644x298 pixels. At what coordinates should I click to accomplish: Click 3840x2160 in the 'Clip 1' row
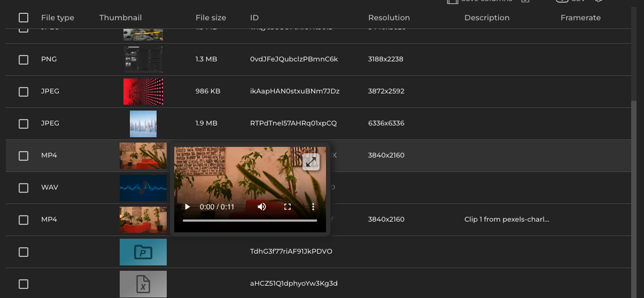tap(386, 219)
